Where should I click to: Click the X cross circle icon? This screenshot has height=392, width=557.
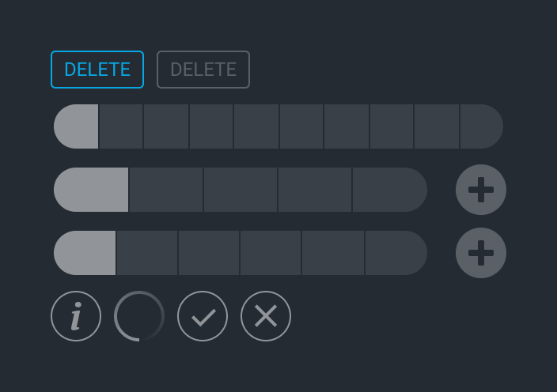click(266, 316)
